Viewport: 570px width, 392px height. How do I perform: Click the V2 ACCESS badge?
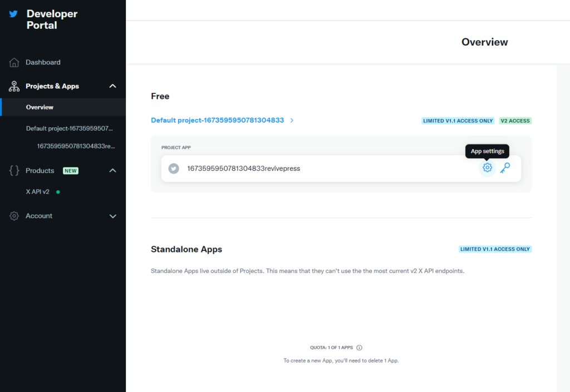tap(515, 121)
